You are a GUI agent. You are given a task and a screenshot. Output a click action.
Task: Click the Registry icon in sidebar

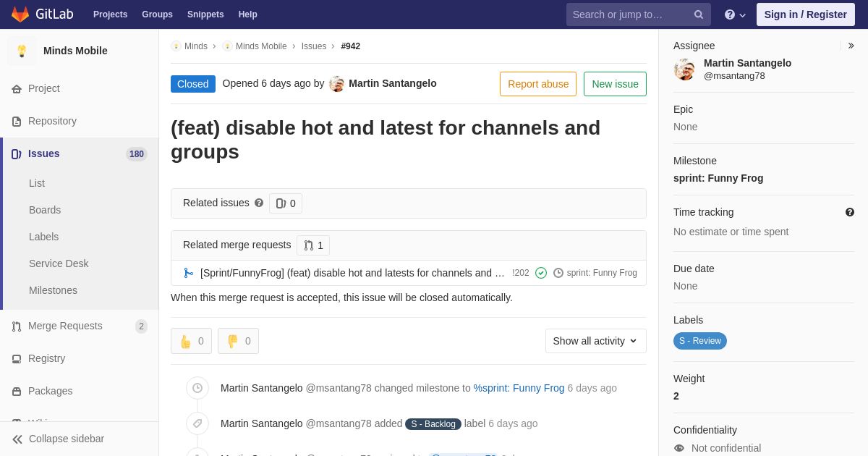[17, 359]
